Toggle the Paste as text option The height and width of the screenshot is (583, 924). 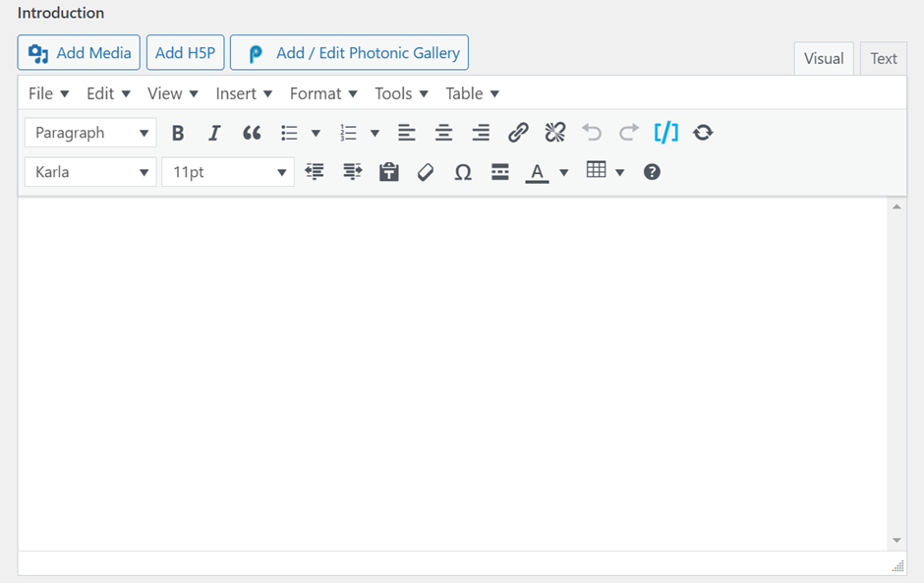pyautogui.click(x=389, y=172)
